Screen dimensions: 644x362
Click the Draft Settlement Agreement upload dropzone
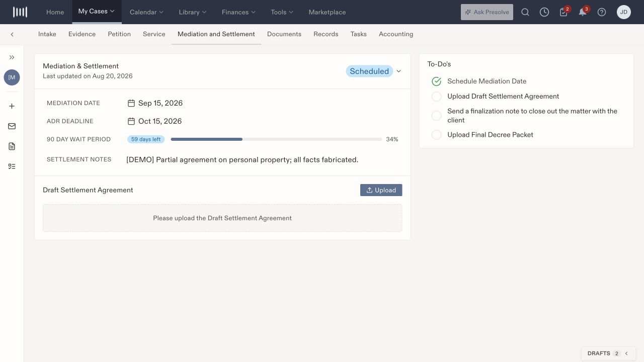pos(222,218)
